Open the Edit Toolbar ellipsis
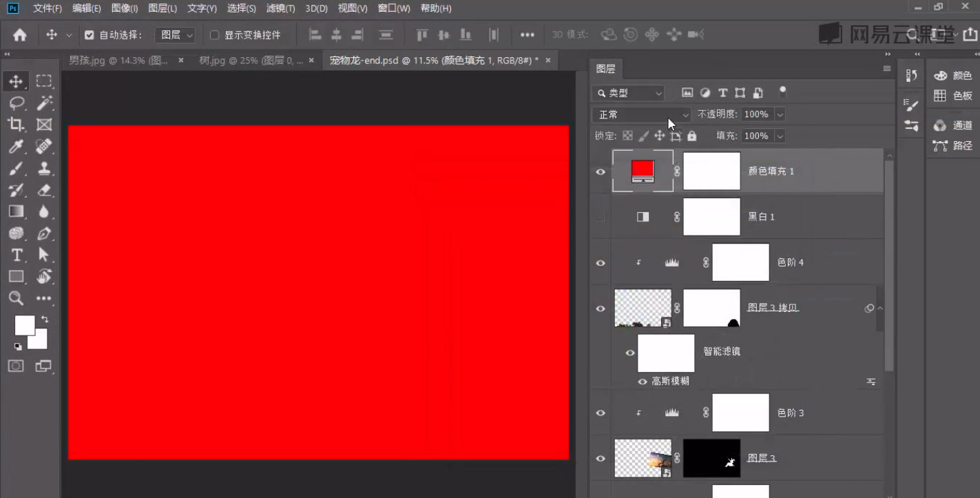Viewport: 980px width, 498px height. click(x=44, y=298)
